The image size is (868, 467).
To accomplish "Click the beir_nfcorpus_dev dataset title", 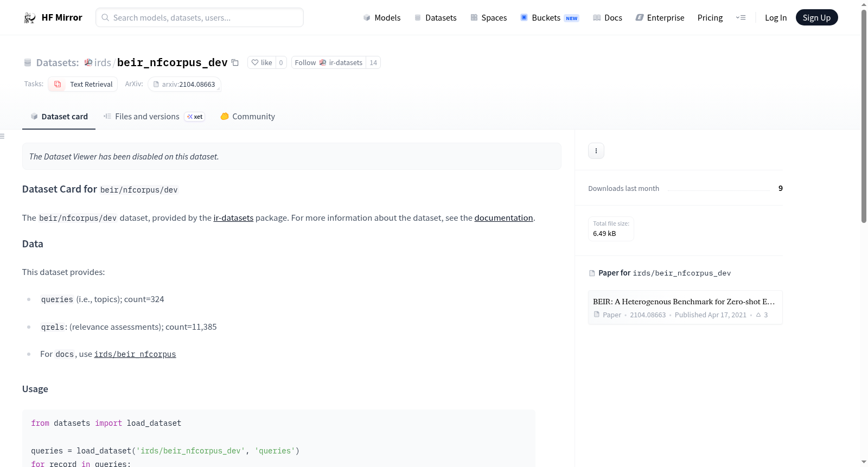I will (x=173, y=62).
